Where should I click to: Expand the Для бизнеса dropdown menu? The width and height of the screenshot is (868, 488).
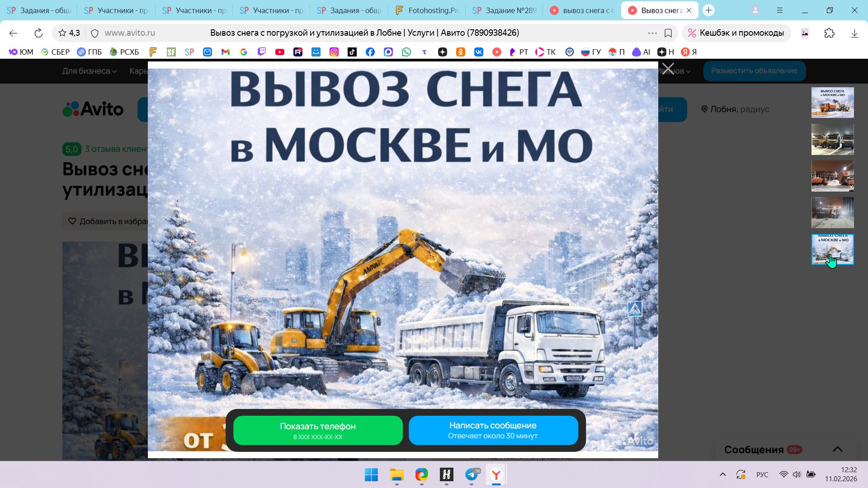(x=89, y=71)
